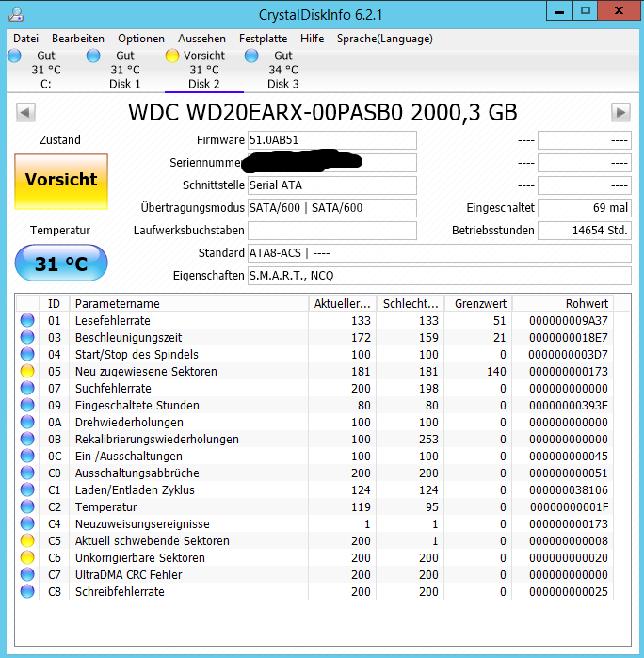This screenshot has width=644, height=658.
Task: Click status icon for UltraDMA CRC Fehler
Action: pyautogui.click(x=27, y=574)
